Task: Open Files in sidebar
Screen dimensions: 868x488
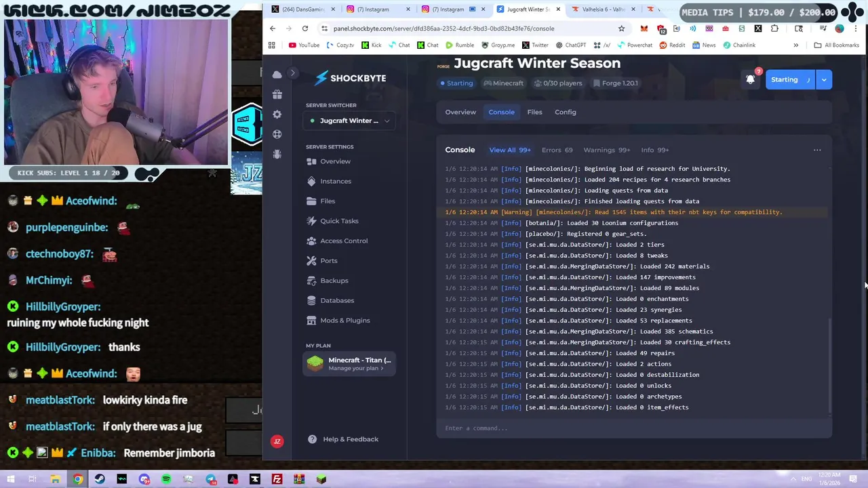Action: tap(328, 201)
